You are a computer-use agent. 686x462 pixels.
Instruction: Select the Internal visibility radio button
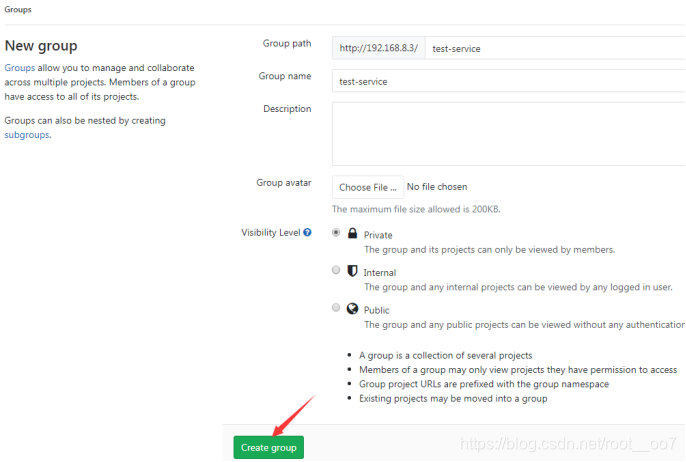[336, 270]
